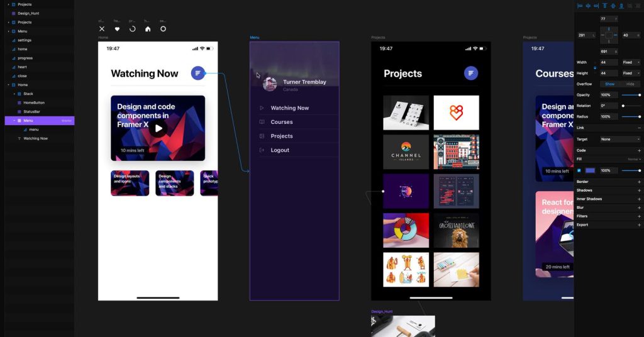Image resolution: width=644 pixels, height=337 pixels.
Task: Open the Link Target dropdown
Action: (x=620, y=139)
